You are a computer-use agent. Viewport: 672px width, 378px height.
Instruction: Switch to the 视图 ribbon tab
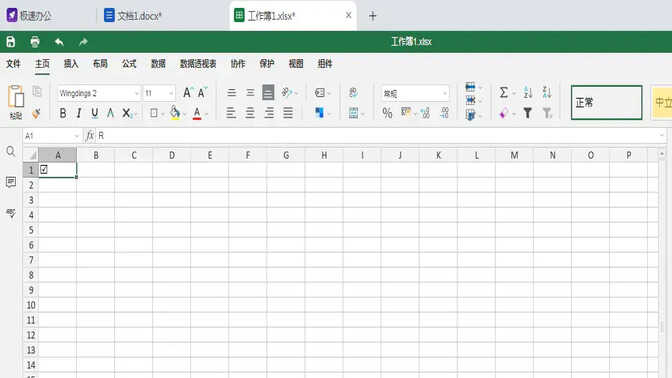pos(296,64)
